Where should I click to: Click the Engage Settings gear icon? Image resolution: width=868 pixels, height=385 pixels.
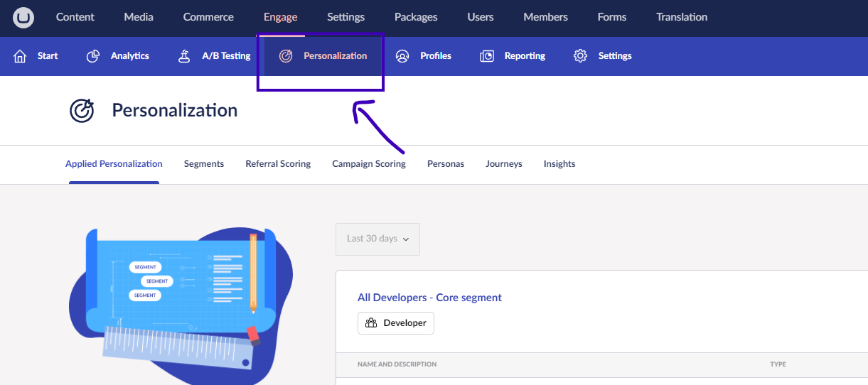(x=580, y=56)
